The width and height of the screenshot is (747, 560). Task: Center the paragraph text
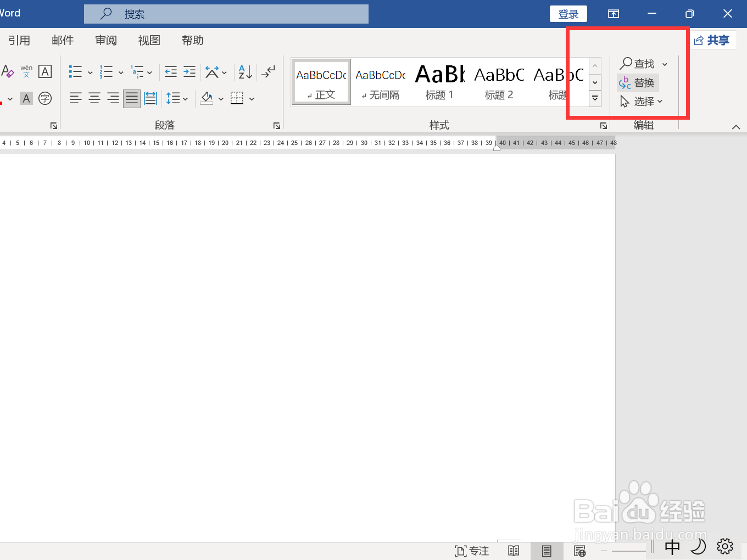pos(94,99)
